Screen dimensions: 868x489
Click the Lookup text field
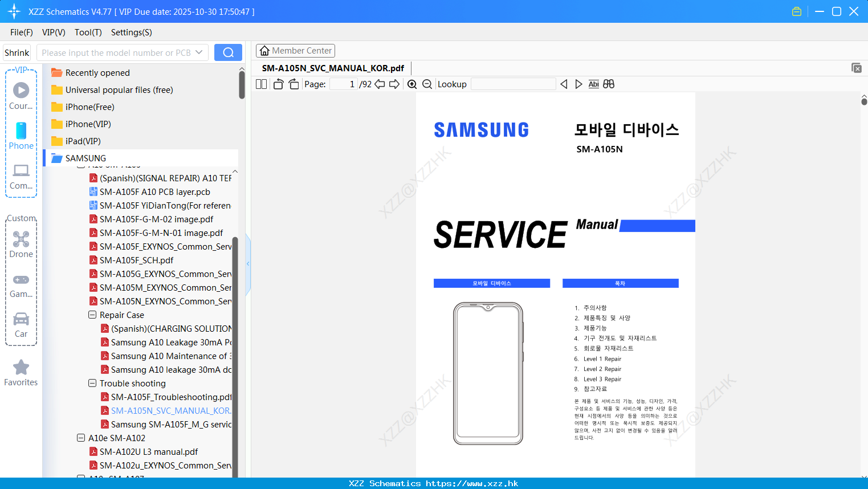pos(514,84)
